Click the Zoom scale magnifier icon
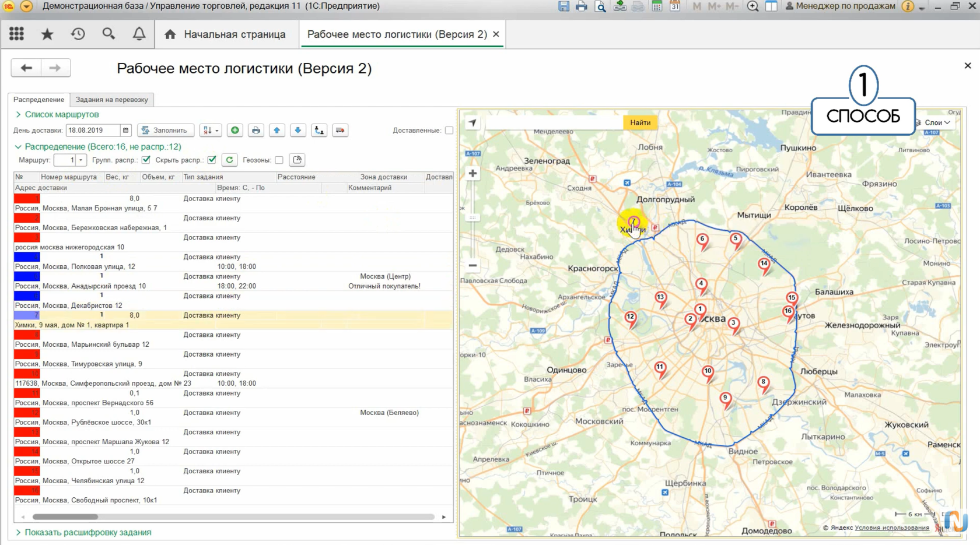The height and width of the screenshot is (545, 980). (x=752, y=6)
